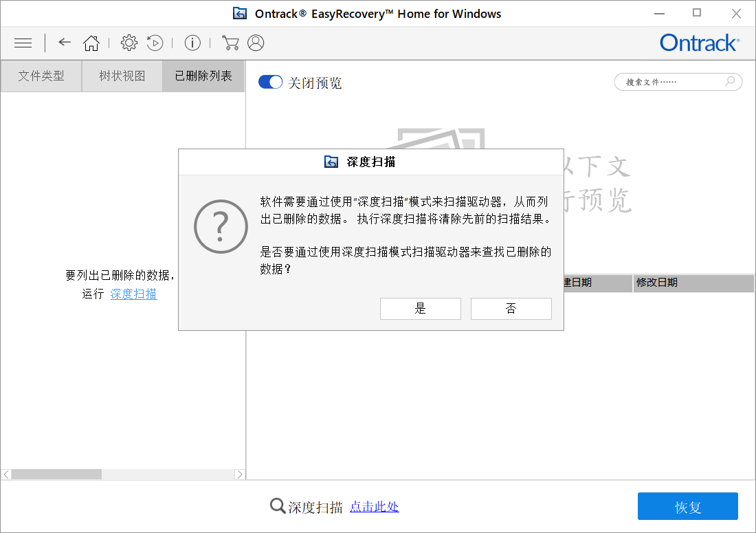756x533 pixels.
Task: Click the left scroll arrow of horizontal scrollbar
Action: 6,474
